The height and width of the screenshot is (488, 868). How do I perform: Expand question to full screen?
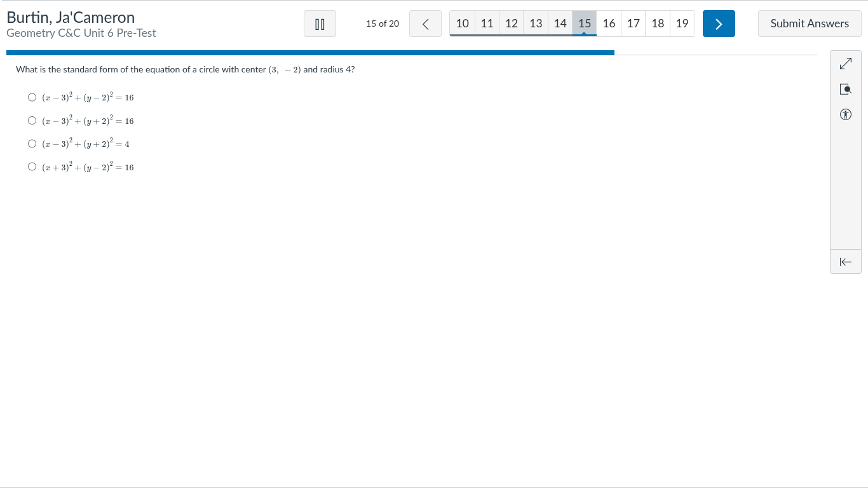[x=845, y=64]
